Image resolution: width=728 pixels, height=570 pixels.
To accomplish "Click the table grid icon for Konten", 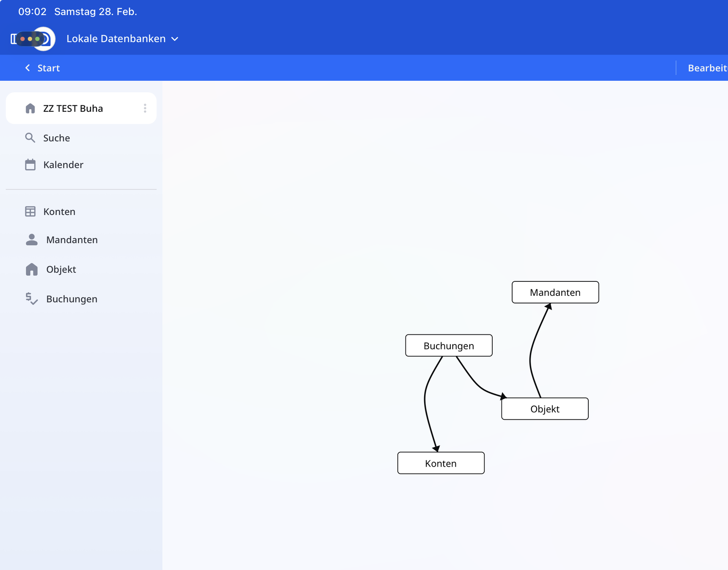I will pyautogui.click(x=30, y=212).
